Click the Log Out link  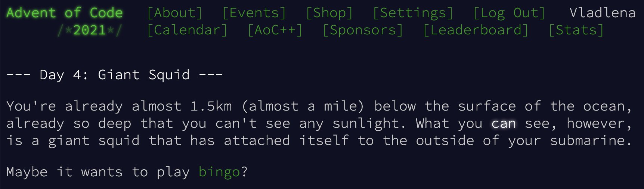tap(509, 13)
